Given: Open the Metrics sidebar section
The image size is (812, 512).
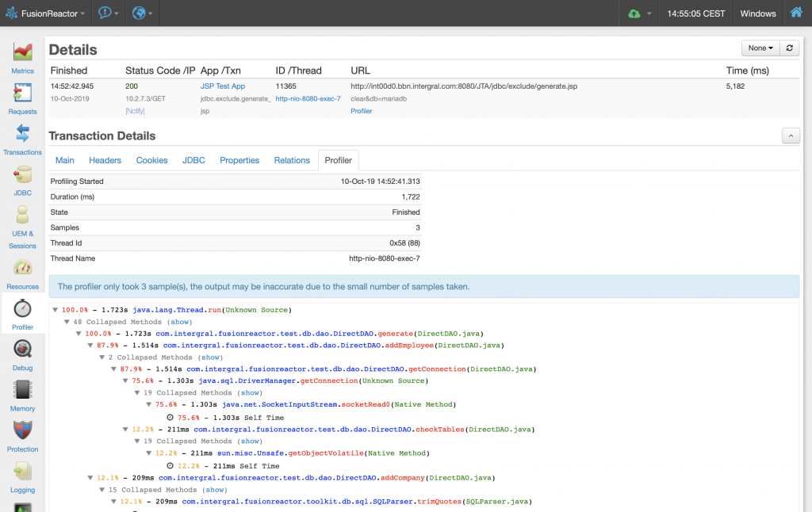Looking at the screenshot, I should click(22, 59).
